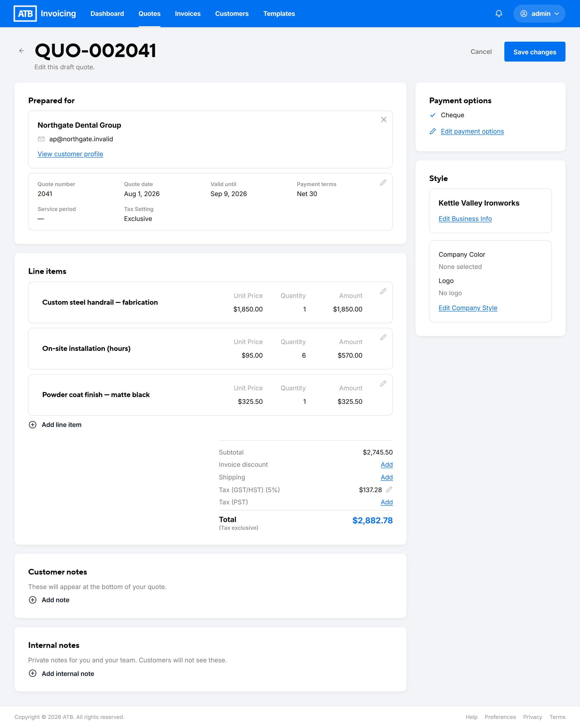Click Add internal note text
Screen dimensions: 580x728
pos(68,674)
